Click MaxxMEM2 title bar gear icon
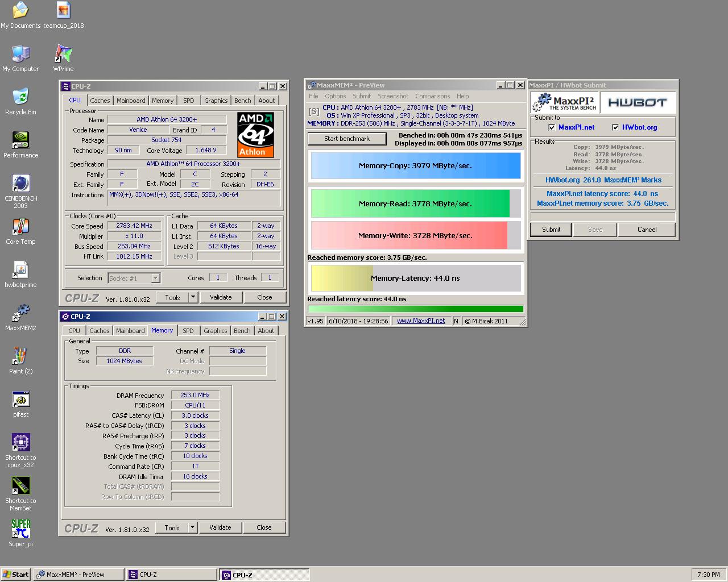Screen dimensions: 728x582 [311, 86]
